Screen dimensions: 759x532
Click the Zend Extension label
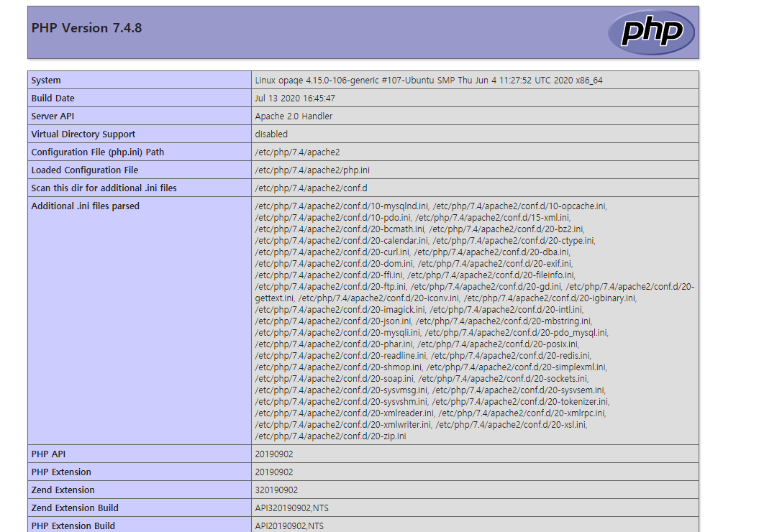coord(63,490)
